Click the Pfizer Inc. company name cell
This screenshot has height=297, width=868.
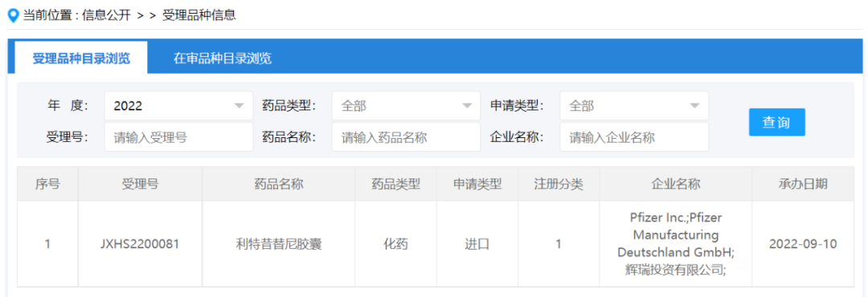click(675, 244)
